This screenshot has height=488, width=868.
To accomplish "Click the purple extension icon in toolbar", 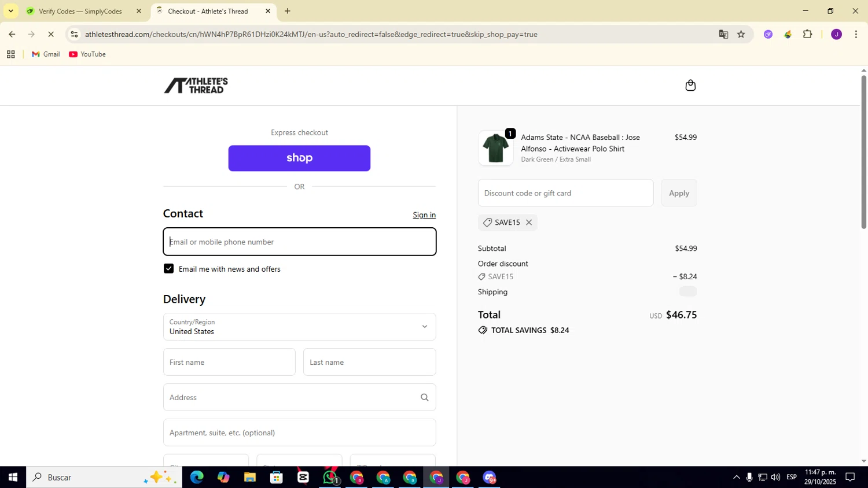I will point(768,35).
